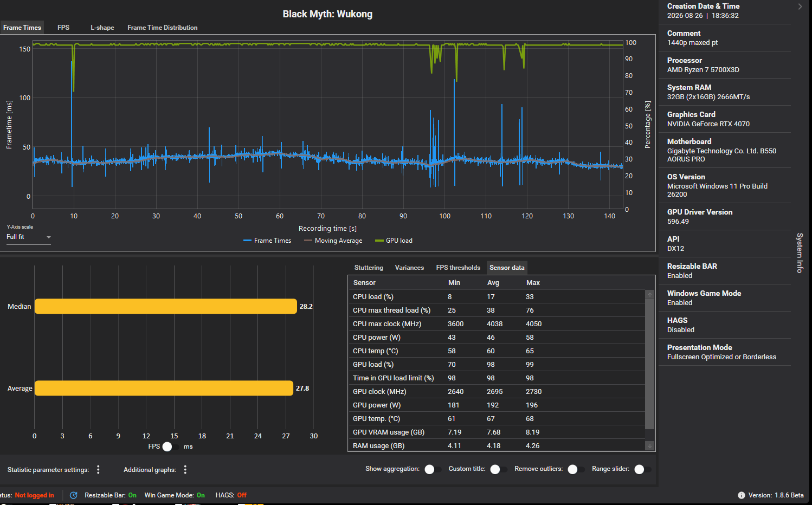The image size is (812, 505).
Task: Select the RAM usage (GB) row
Action: pos(497,445)
